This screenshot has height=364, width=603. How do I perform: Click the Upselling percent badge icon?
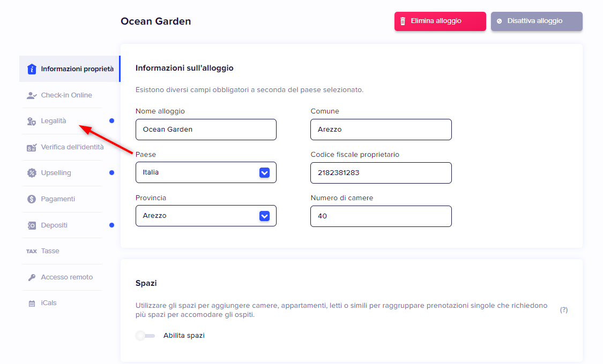point(32,173)
